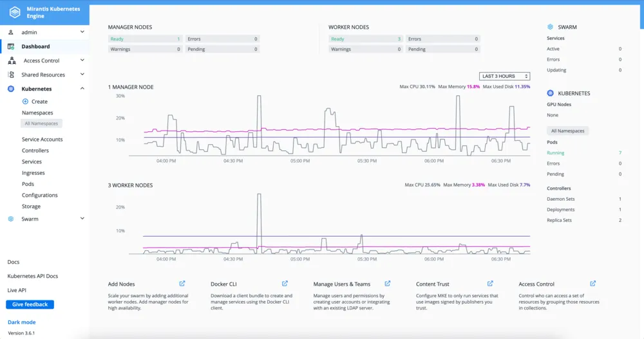Click manager Max Memory 15.8% value

[473, 87]
